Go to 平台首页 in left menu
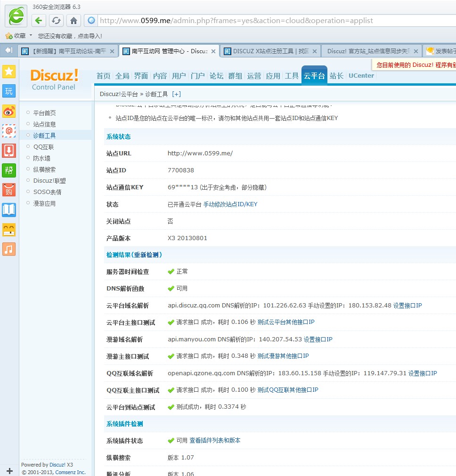456x476 pixels. click(44, 113)
